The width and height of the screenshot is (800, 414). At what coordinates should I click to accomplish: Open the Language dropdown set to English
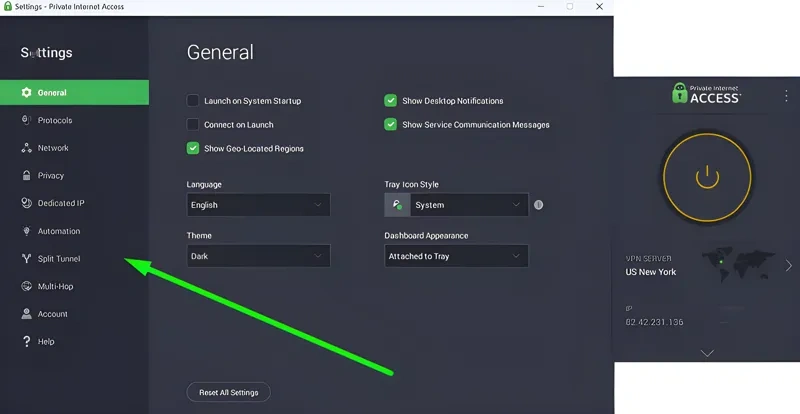pos(258,205)
